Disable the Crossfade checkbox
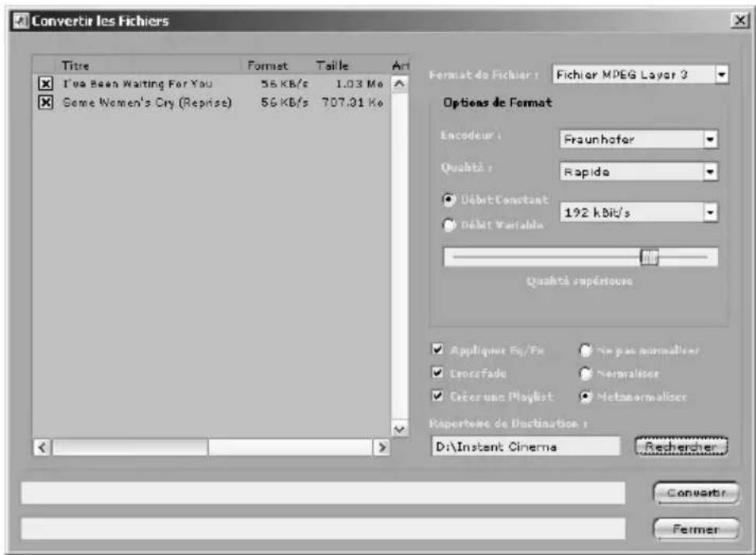 [x=437, y=372]
